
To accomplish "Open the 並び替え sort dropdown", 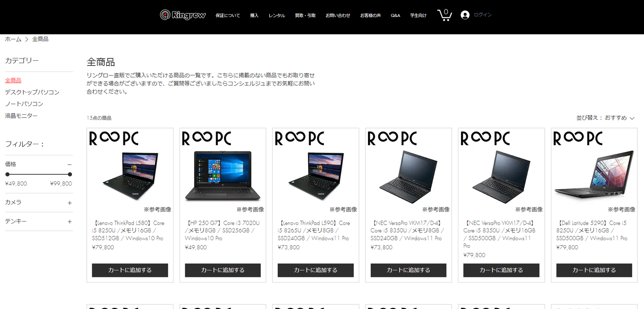I will pyautogui.click(x=605, y=118).
